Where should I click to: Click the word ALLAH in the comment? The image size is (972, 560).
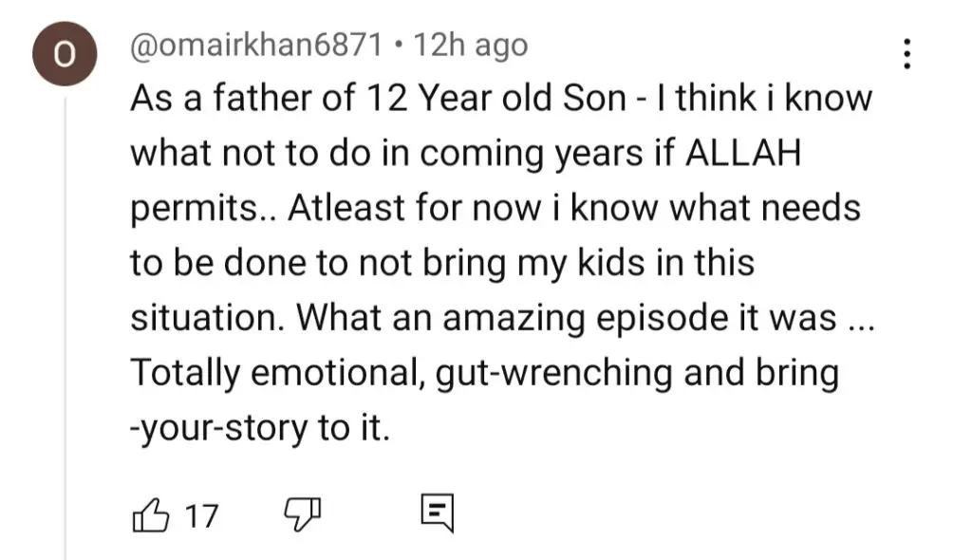point(742,153)
